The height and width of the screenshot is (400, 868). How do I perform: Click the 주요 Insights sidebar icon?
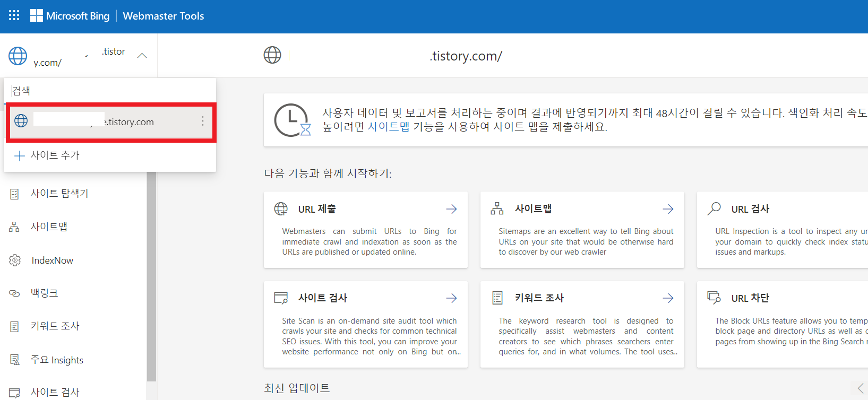click(15, 360)
